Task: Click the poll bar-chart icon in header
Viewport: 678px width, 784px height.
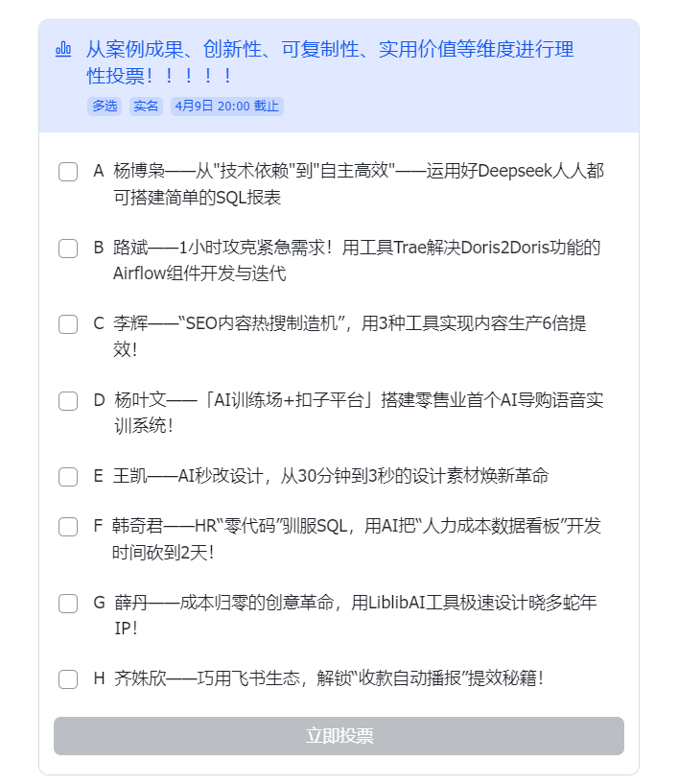Action: pyautogui.click(x=63, y=50)
